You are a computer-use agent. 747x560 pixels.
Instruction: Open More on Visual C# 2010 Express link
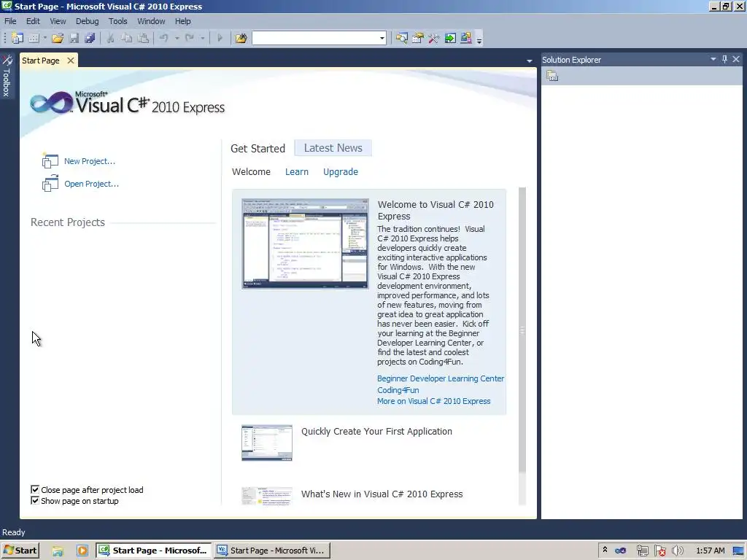point(433,402)
